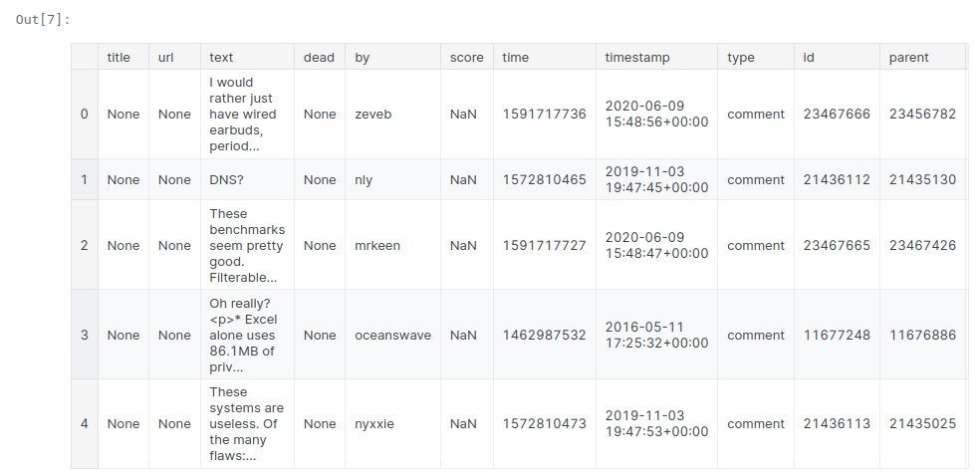Click the 'time' column header
The image size is (980, 475).
516,58
